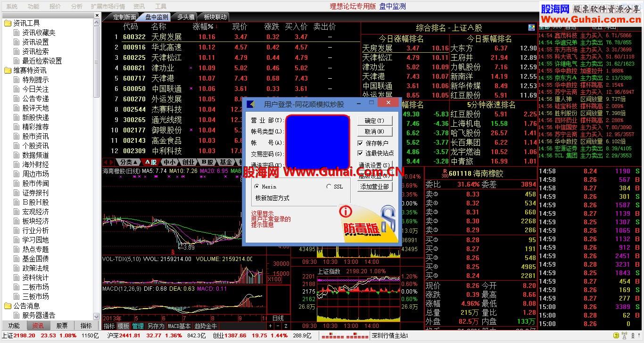Screen dimensions: 644x343
Task: Click the 趋势金牛 template button
Action: pyautogui.click(x=206, y=326)
